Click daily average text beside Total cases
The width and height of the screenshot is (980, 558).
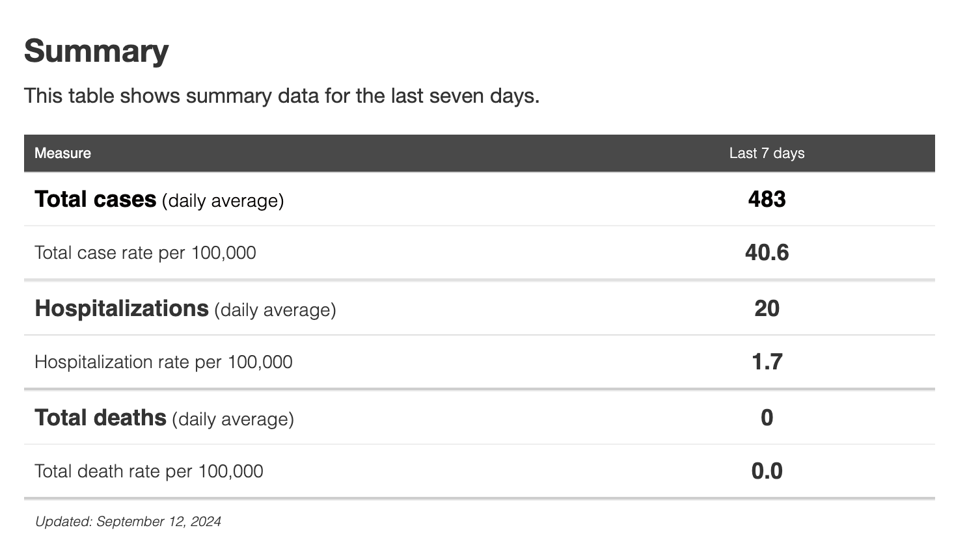click(x=223, y=201)
